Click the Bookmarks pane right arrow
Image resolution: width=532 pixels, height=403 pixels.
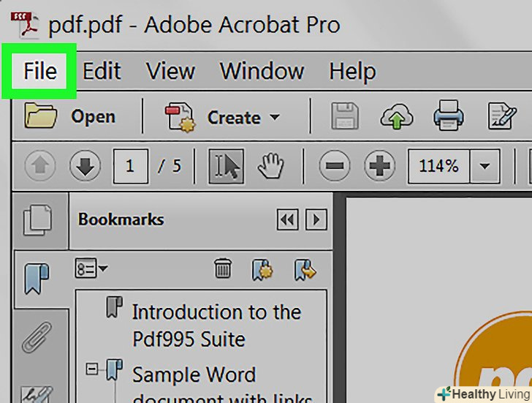(x=316, y=219)
